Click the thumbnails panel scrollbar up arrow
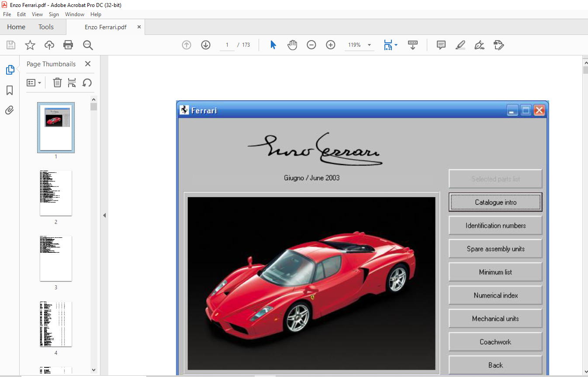 (93, 99)
